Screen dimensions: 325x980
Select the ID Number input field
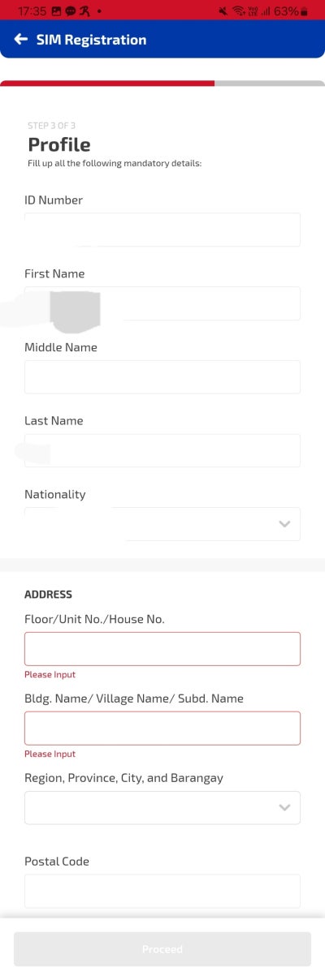[x=162, y=230]
